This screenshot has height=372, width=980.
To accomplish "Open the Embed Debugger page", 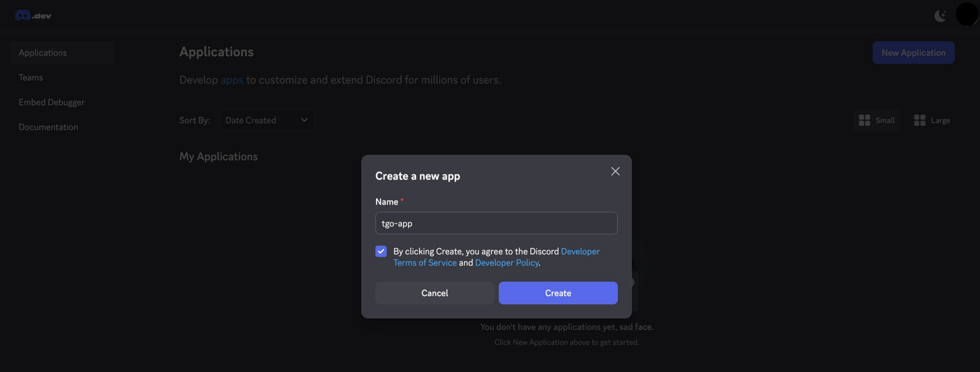I will [51, 102].
